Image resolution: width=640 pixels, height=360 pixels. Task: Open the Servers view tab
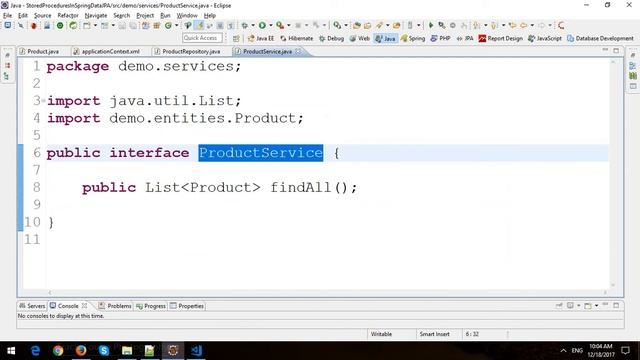click(32, 306)
